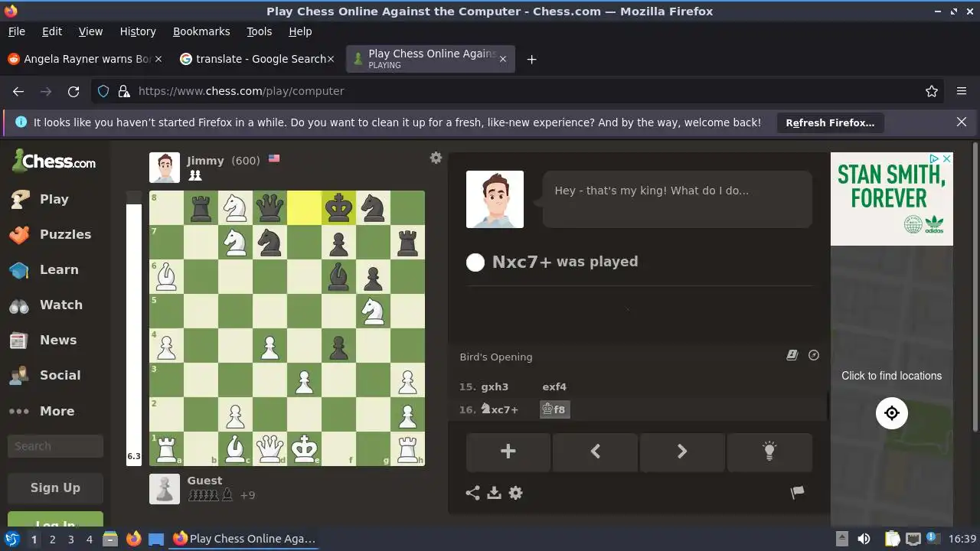The height and width of the screenshot is (551, 980).
Task: Click the volume icon in system tray
Action: [x=864, y=539]
